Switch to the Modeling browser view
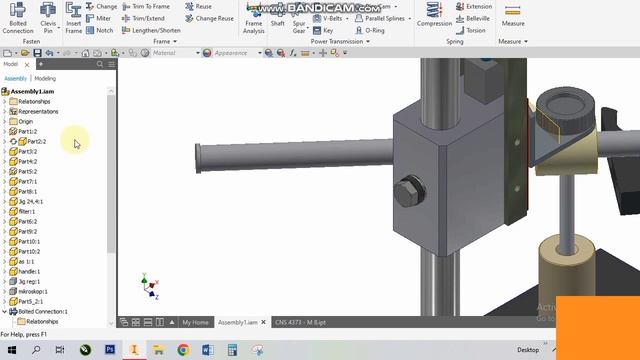The width and height of the screenshot is (640, 360). point(45,78)
